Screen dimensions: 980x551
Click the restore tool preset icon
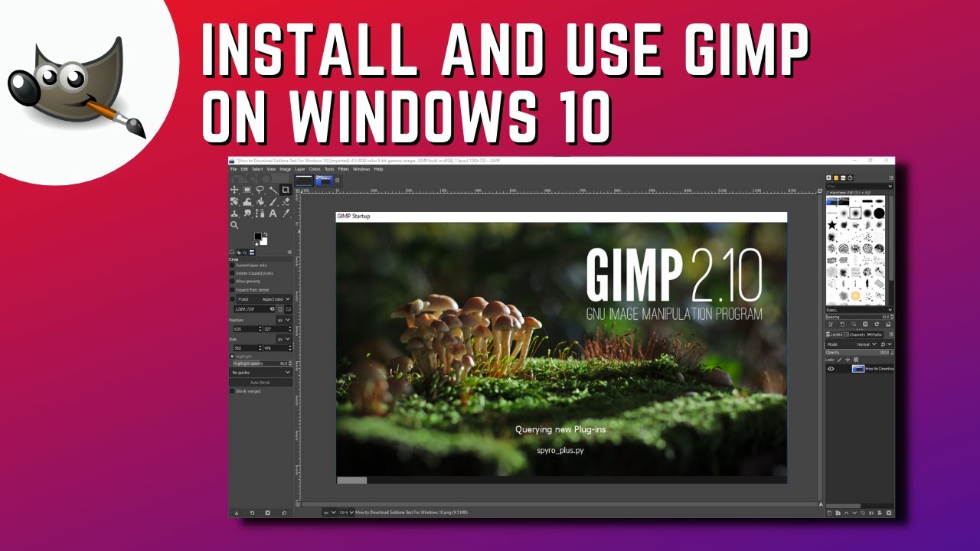click(252, 513)
